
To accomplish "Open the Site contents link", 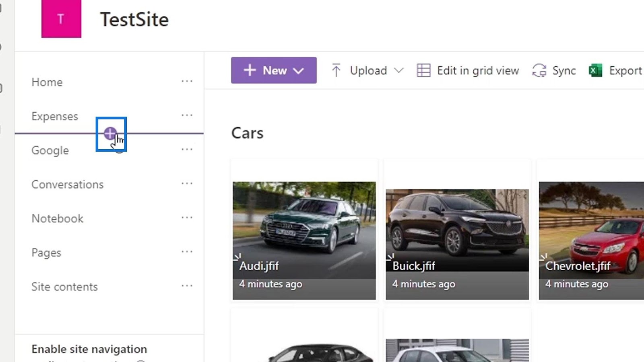I will point(64,286).
